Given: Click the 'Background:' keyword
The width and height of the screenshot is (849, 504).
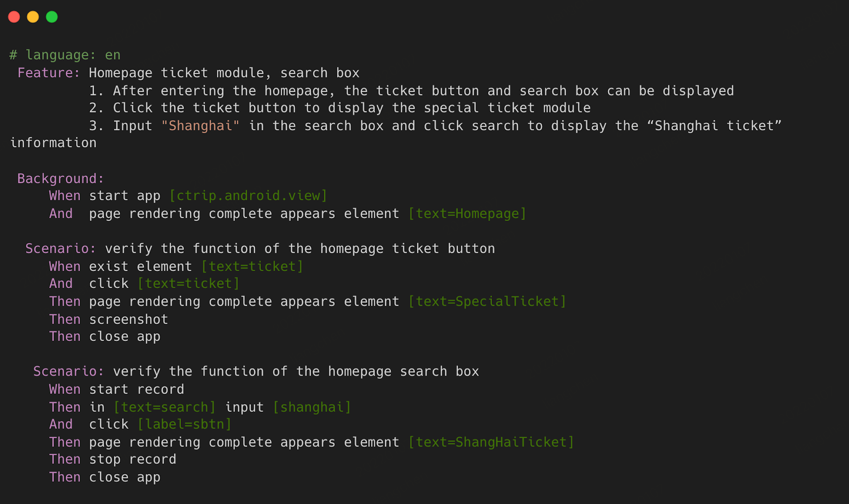Looking at the screenshot, I should (61, 178).
